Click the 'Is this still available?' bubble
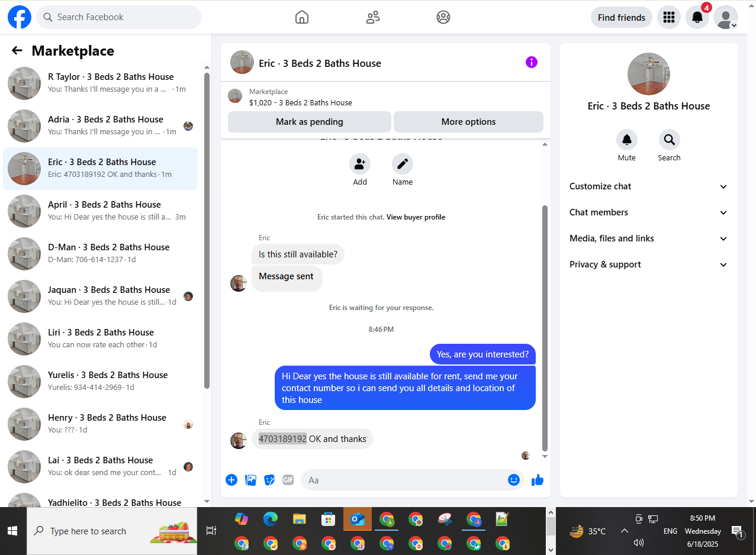This screenshot has width=756, height=555. click(298, 254)
